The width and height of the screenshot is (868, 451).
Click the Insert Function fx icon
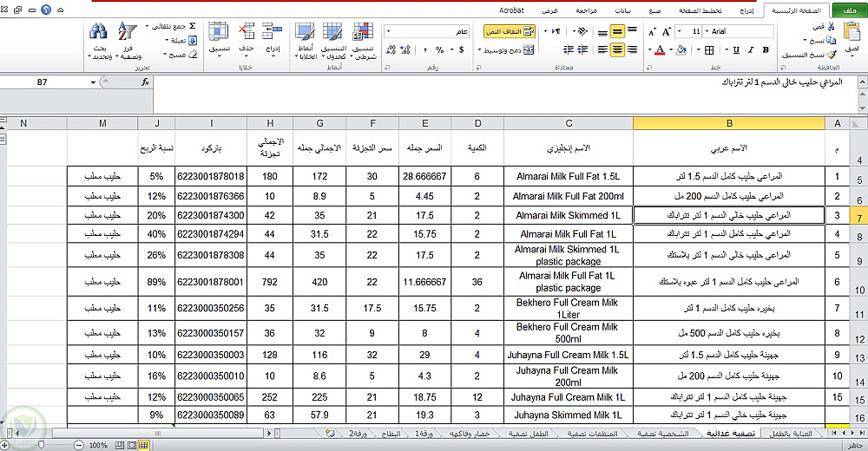click(145, 82)
